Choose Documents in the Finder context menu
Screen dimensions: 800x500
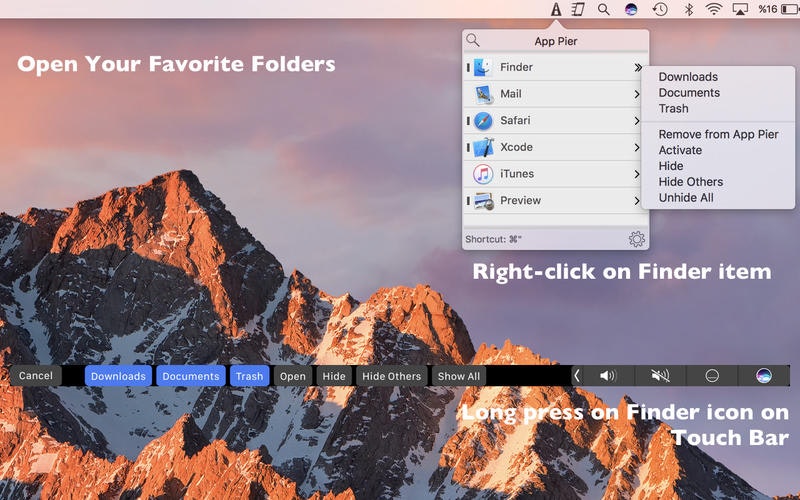coord(689,92)
